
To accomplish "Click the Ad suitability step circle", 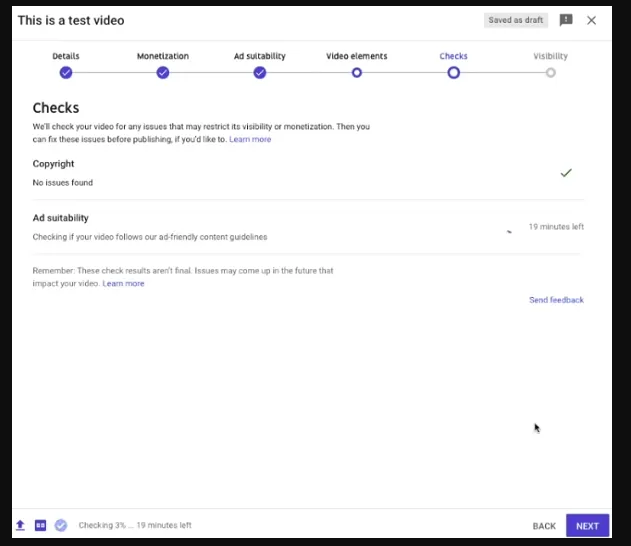I will [260, 73].
